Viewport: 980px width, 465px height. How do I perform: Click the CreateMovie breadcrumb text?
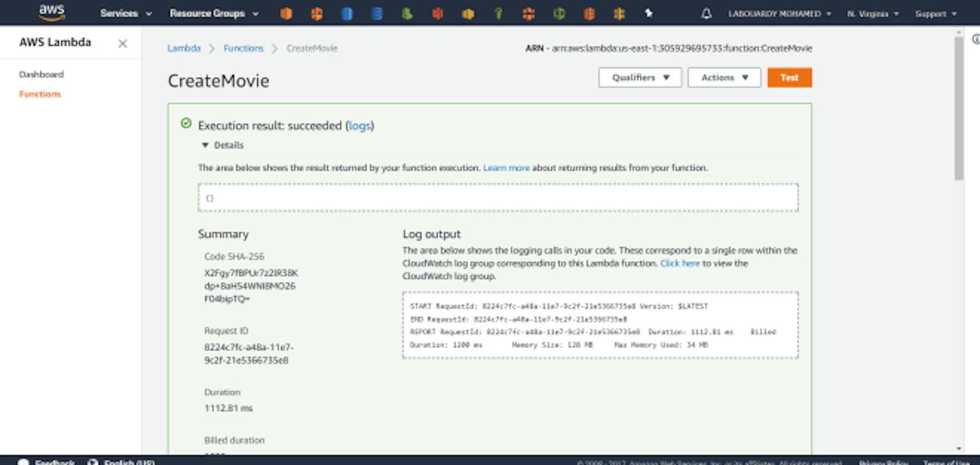[312, 48]
